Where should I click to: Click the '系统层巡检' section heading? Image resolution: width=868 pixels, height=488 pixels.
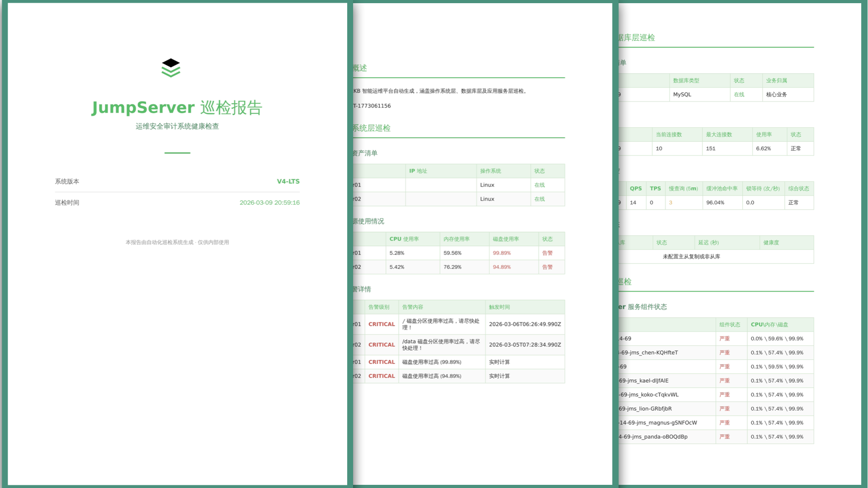372,128
